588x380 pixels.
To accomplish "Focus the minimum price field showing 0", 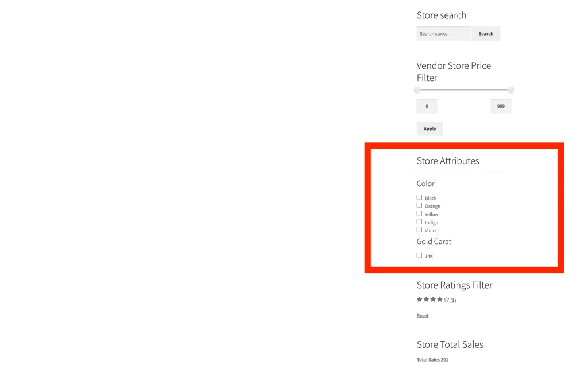I will coord(427,106).
